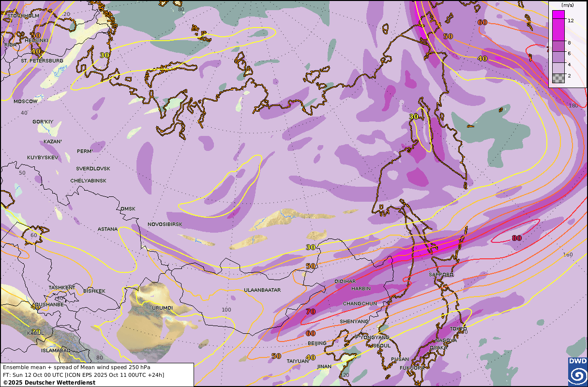This screenshot has height=387, width=588.
Task: Click the Ulaanbaatar city label
Action: (262, 290)
